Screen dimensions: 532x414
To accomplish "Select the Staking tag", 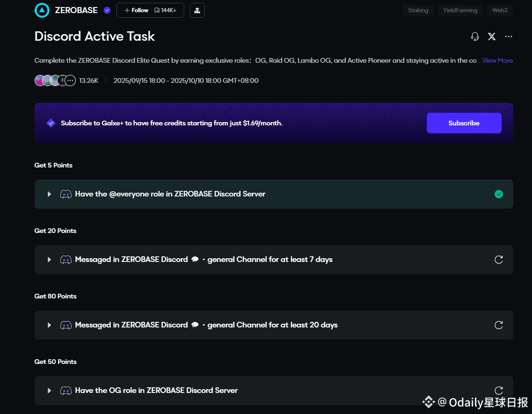I will click(418, 10).
